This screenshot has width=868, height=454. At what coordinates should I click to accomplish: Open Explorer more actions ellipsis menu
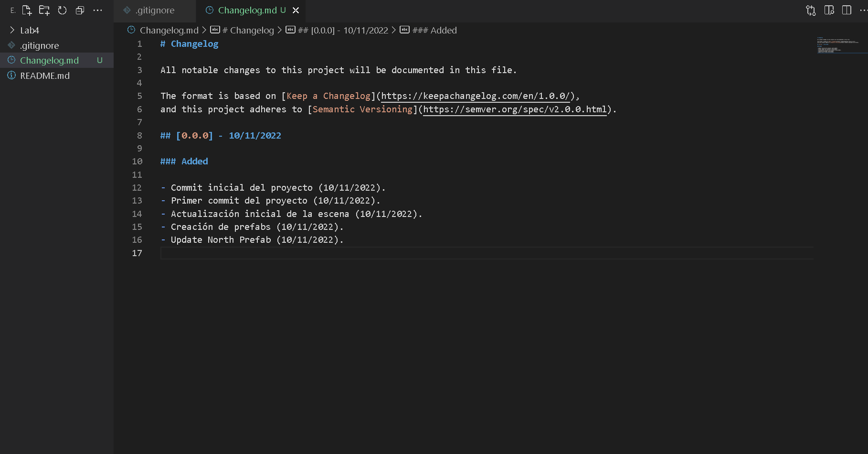[x=97, y=10]
